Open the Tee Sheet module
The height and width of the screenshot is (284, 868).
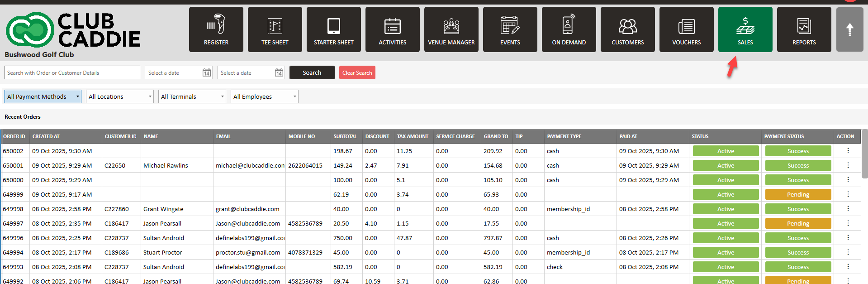(x=275, y=29)
